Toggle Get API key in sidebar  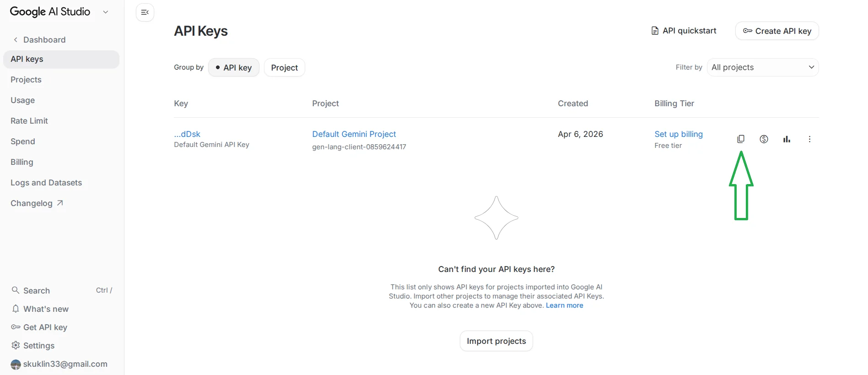pos(45,327)
